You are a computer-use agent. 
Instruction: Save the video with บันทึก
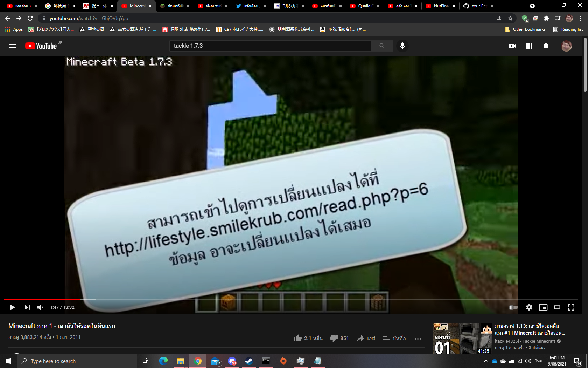coord(394,338)
